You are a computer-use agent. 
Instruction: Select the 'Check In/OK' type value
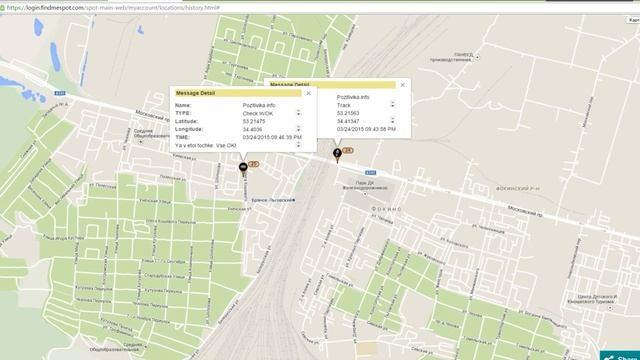pos(258,113)
